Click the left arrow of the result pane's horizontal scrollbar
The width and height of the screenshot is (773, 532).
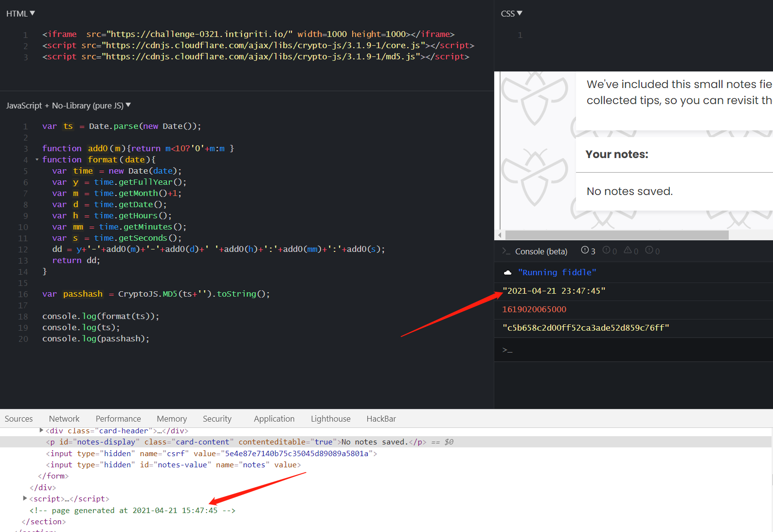coord(500,235)
